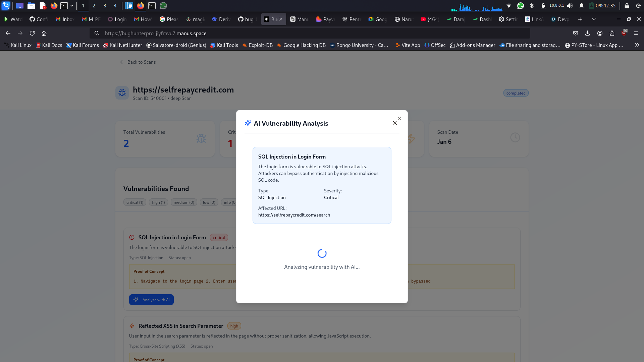
Task: Filter vulnerabilities by medium (0)
Action: pyautogui.click(x=184, y=202)
